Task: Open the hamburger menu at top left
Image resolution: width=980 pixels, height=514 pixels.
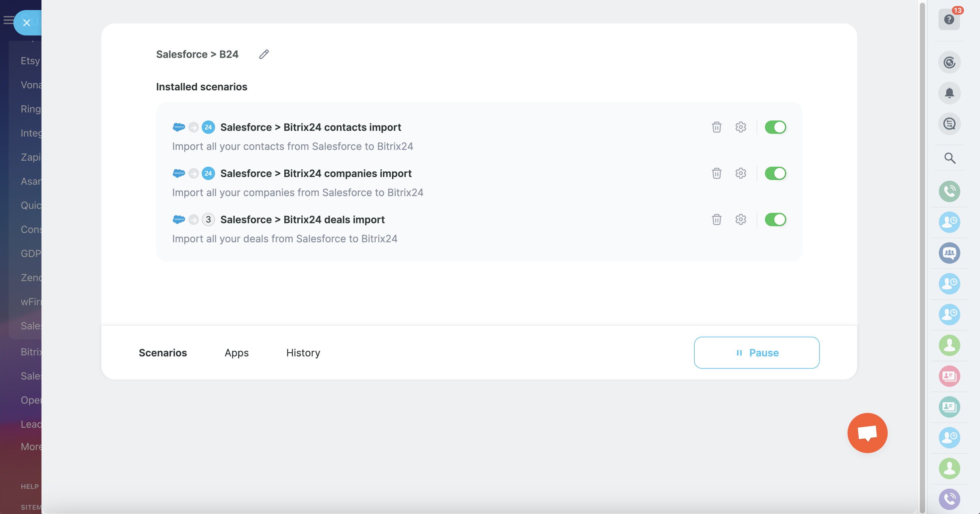Action: (x=8, y=20)
